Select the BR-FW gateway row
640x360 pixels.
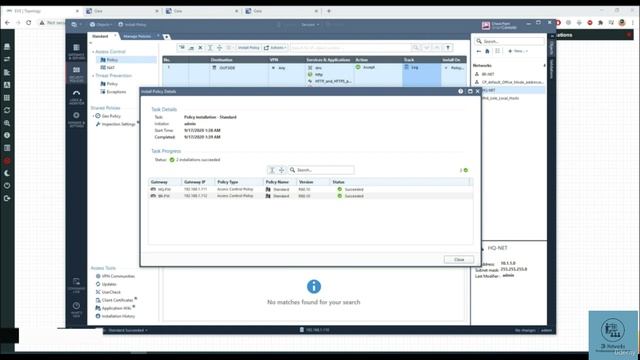310,196
